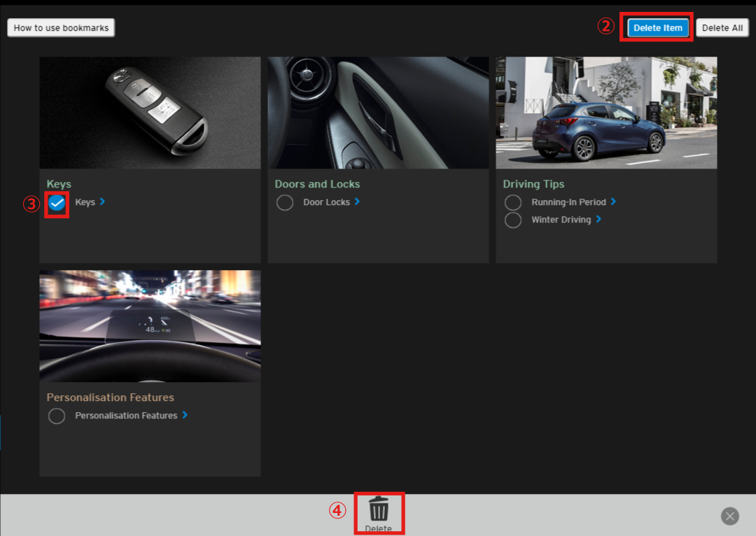Open the Running-In Period arrow
Screen dimensions: 756x536
click(613, 202)
